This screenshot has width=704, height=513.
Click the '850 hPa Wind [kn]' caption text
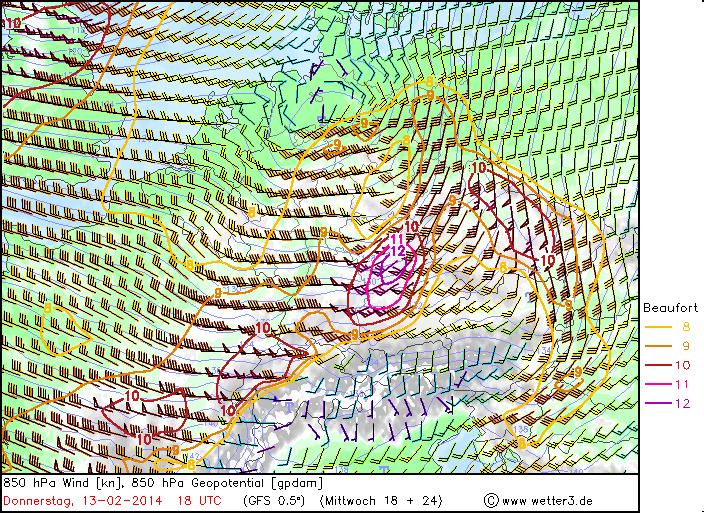[65, 483]
